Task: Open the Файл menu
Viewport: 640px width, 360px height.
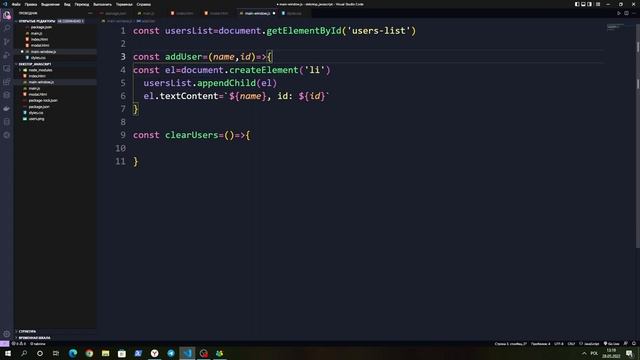Action: point(16,4)
